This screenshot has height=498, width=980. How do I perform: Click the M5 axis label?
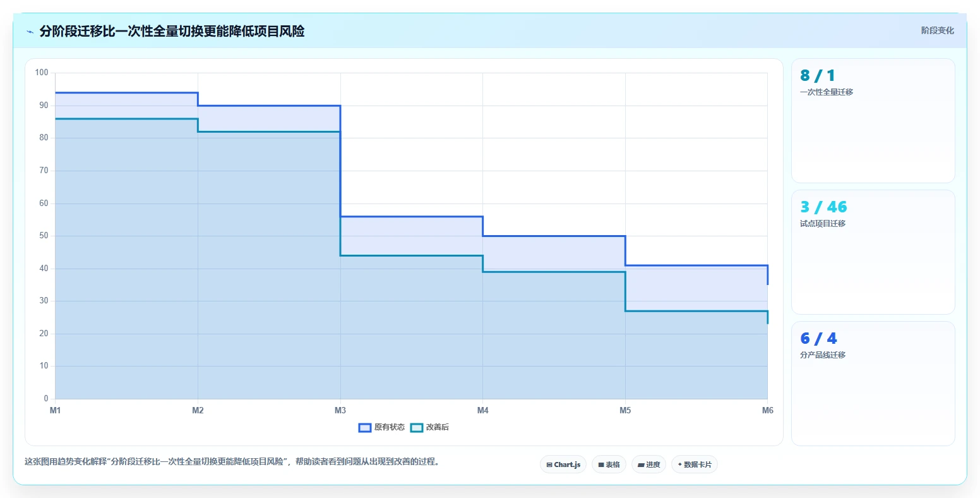pos(625,411)
